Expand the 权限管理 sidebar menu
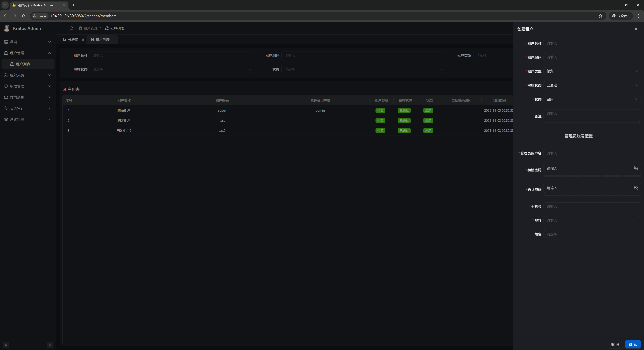 click(28, 86)
